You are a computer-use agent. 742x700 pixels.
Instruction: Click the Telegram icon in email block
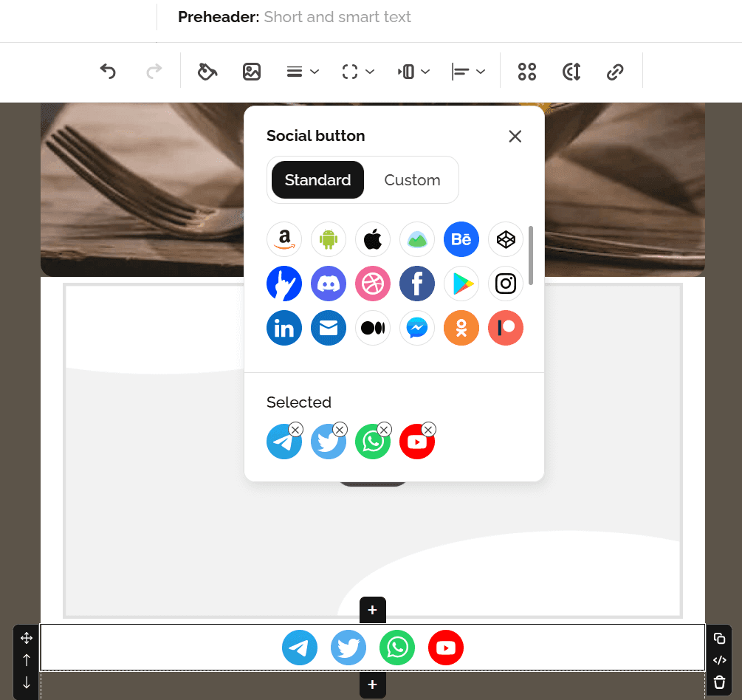300,648
